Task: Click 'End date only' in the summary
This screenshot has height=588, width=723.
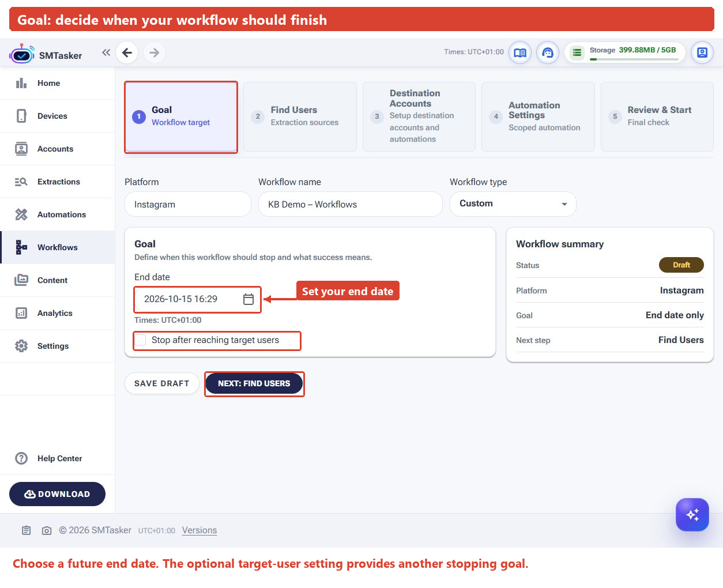Action: (675, 315)
